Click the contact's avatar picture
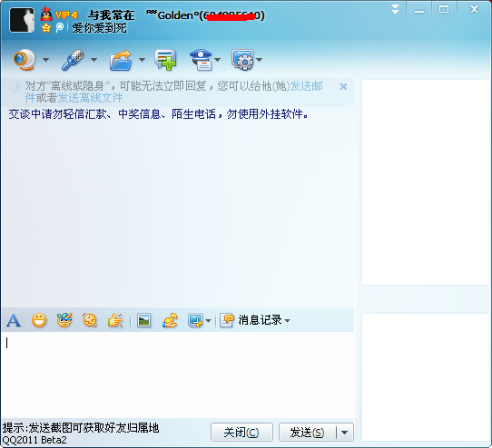The height and width of the screenshot is (448, 492). point(22,20)
